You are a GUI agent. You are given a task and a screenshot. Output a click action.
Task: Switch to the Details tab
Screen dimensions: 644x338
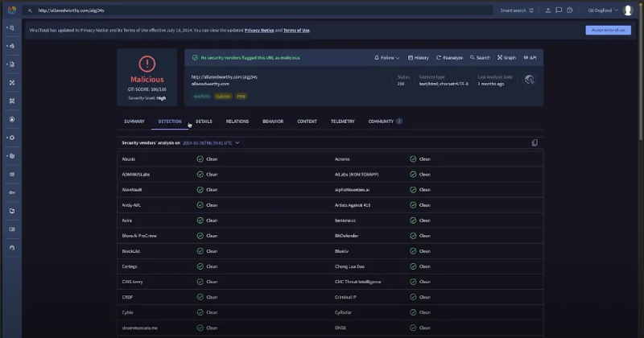[204, 122]
